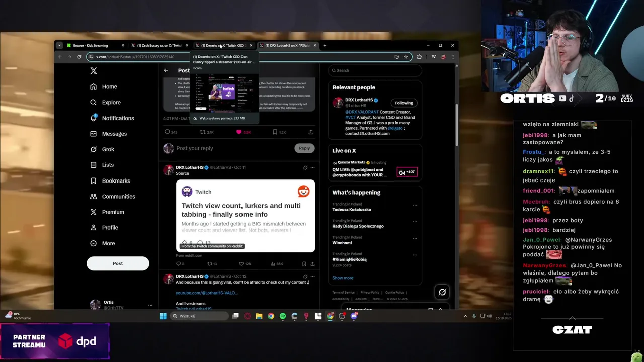Viewport: 644px width, 362px height.
Task: Bookmark this page with the star icon
Action: coord(406,57)
